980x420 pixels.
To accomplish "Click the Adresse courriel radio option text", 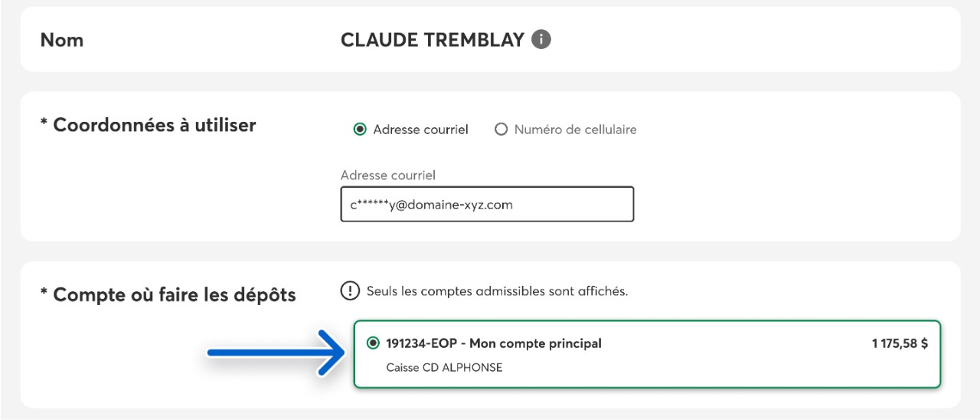I will tap(420, 130).
